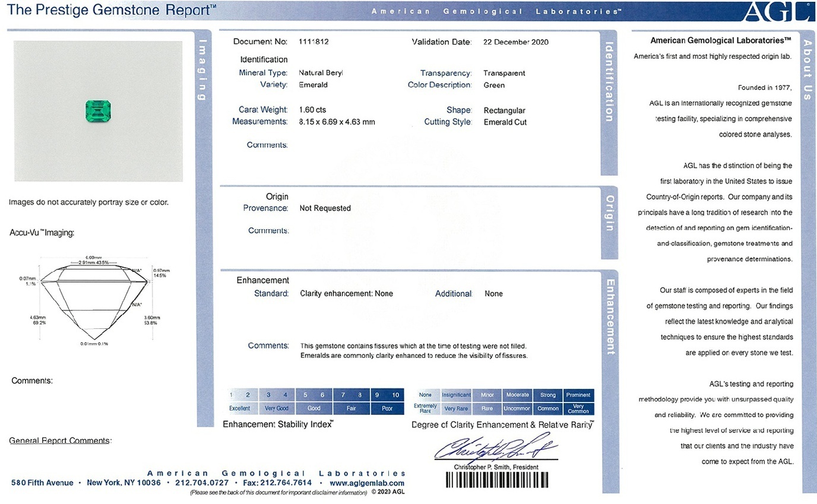
Task: Click the Poor stability index cell
Action: pos(387,408)
